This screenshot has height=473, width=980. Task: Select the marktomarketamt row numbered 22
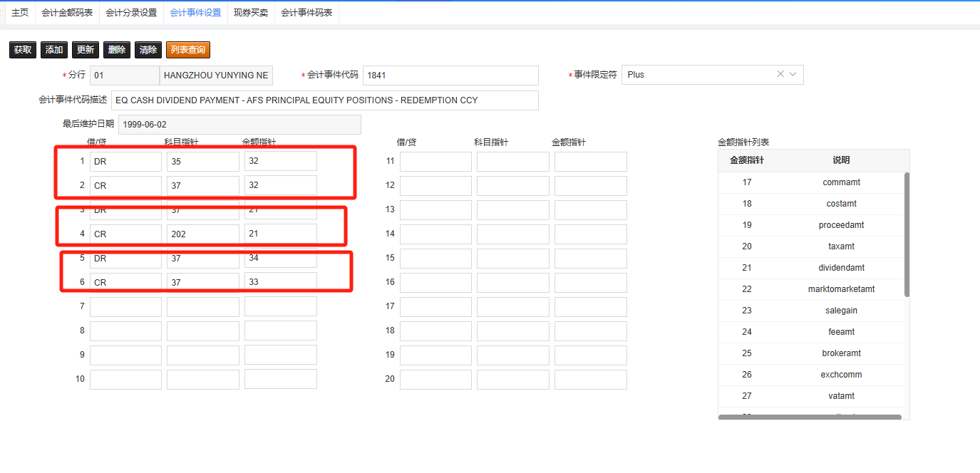[811, 289]
